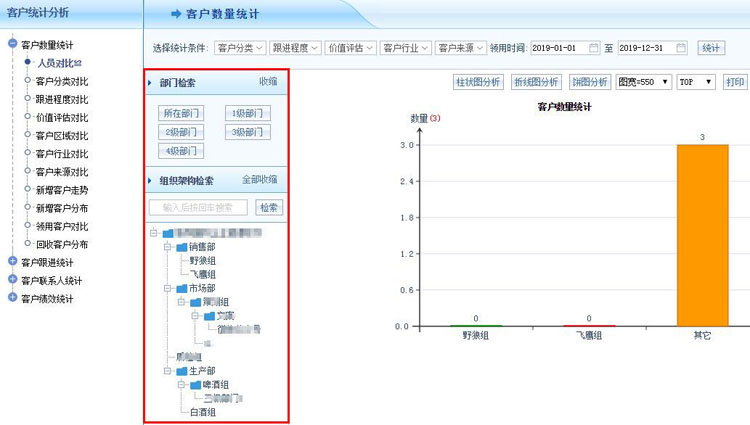
Task: Focus the organization search input box
Action: pyautogui.click(x=198, y=207)
